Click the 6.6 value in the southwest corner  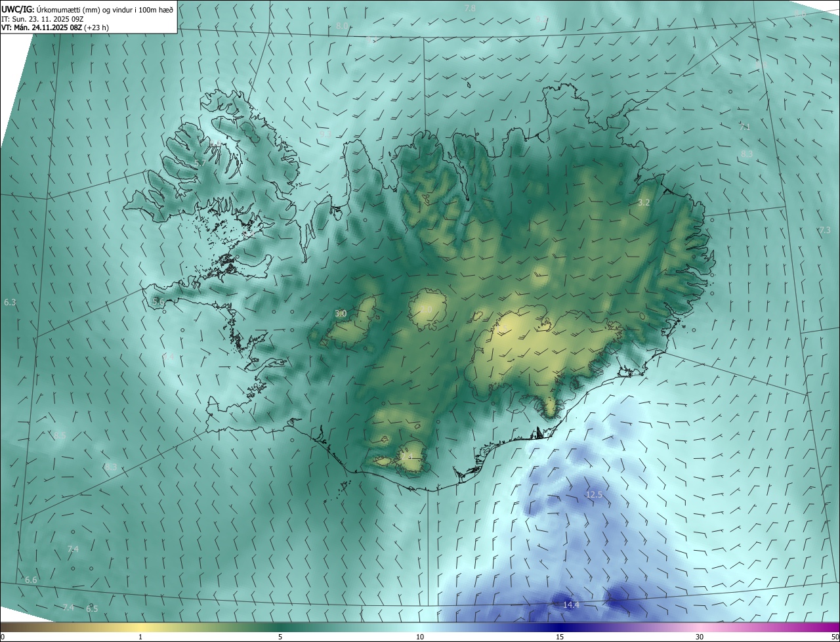pyautogui.click(x=31, y=580)
